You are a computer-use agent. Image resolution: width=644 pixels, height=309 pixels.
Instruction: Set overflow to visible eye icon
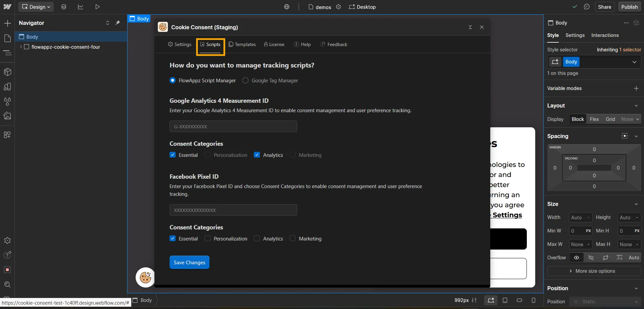tap(577, 258)
